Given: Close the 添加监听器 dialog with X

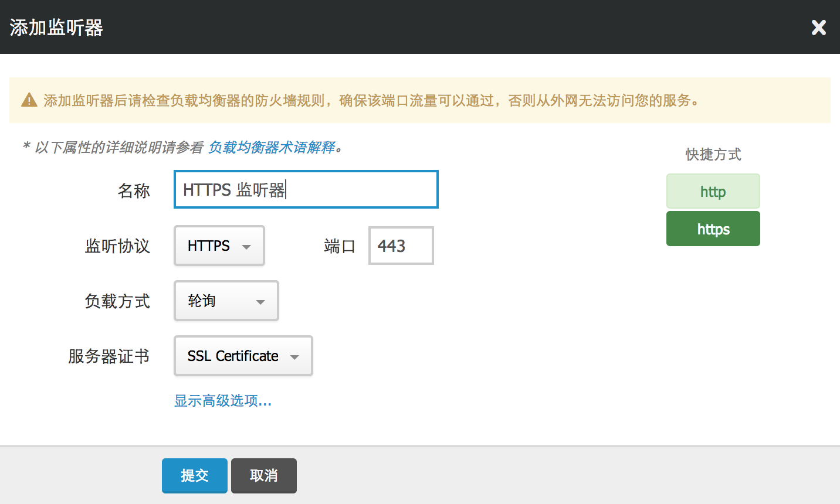Looking at the screenshot, I should [x=818, y=28].
